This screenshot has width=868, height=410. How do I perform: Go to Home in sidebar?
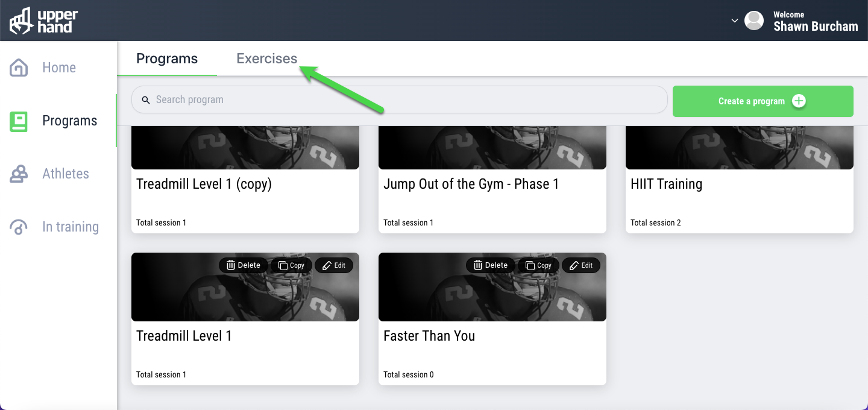pos(59,68)
